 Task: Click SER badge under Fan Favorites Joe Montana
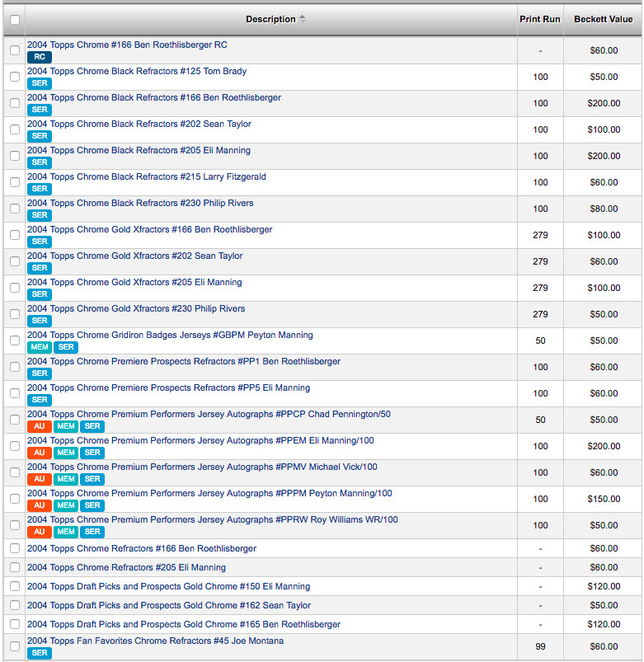40,653
